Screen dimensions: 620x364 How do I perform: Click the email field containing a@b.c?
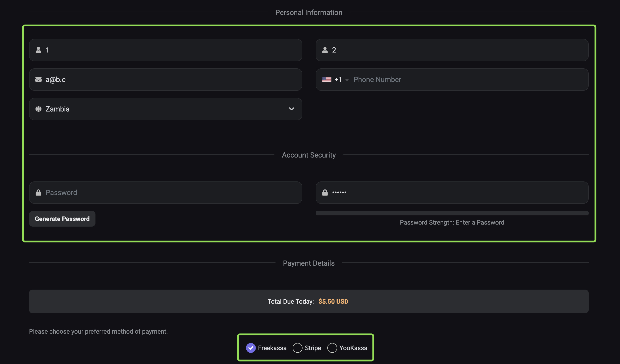coord(166,80)
